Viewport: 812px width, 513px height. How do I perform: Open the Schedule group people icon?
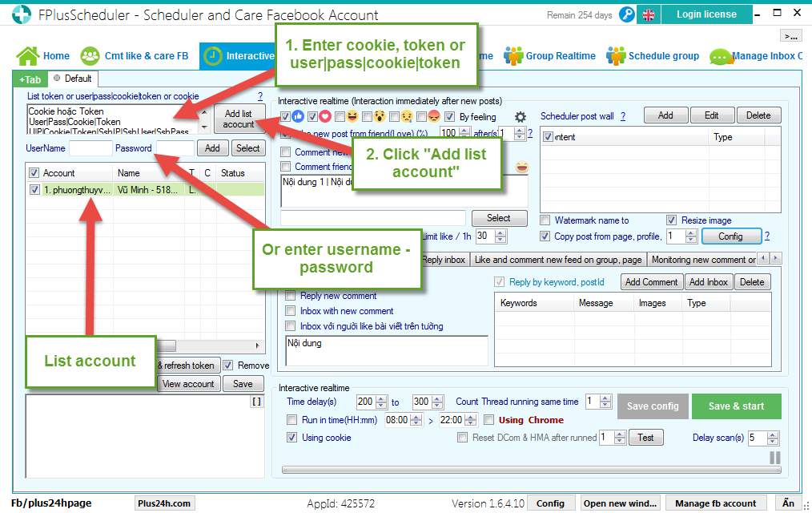pos(616,56)
